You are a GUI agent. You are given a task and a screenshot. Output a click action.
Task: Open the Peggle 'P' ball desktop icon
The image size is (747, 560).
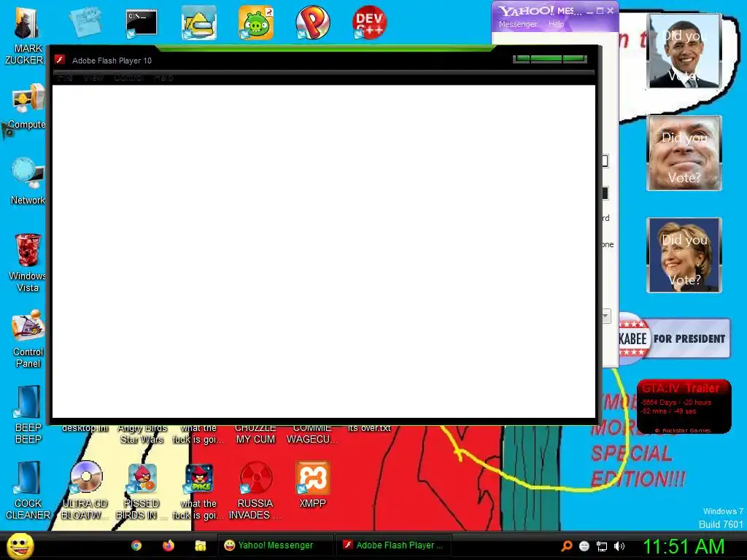[312, 23]
